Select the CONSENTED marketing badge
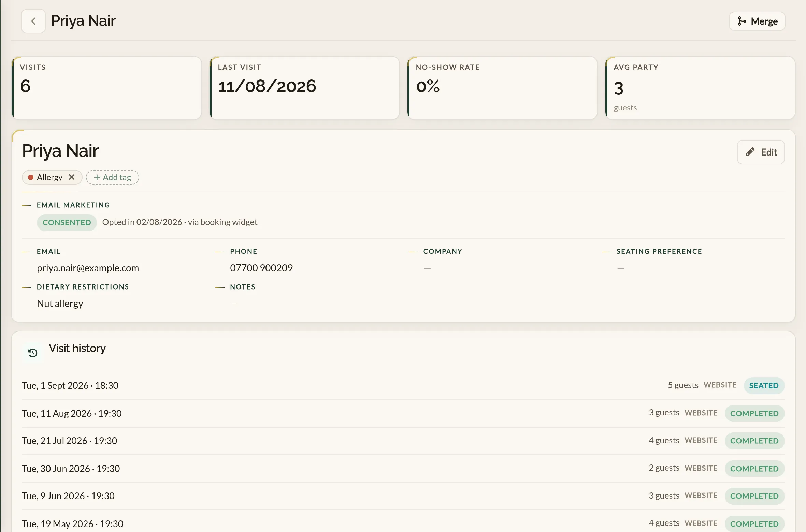 (x=67, y=222)
